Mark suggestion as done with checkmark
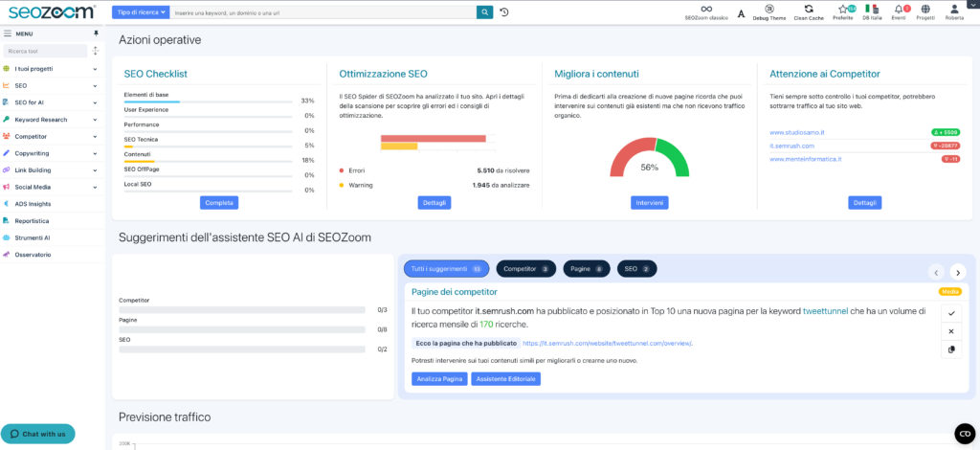The image size is (980, 450). 950,313
